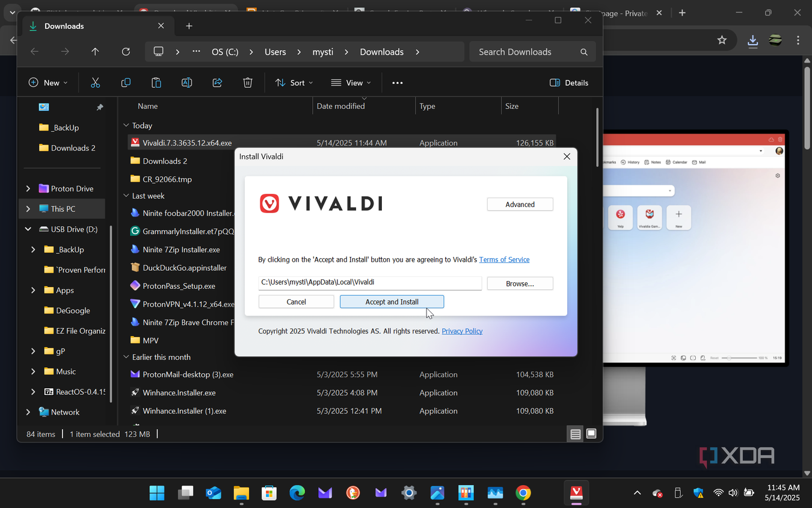812x508 pixels.
Task: Go back using Explorer's back arrow
Action: click(35, 52)
